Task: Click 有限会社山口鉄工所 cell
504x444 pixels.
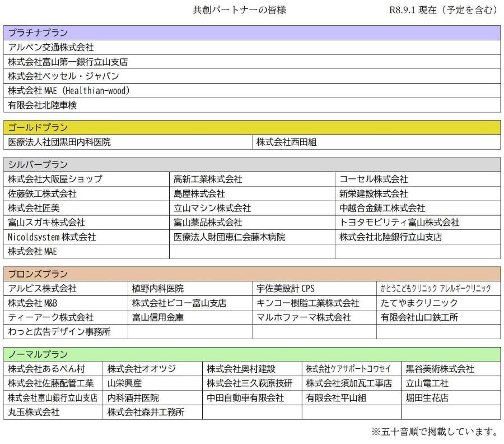Action: pos(438,317)
